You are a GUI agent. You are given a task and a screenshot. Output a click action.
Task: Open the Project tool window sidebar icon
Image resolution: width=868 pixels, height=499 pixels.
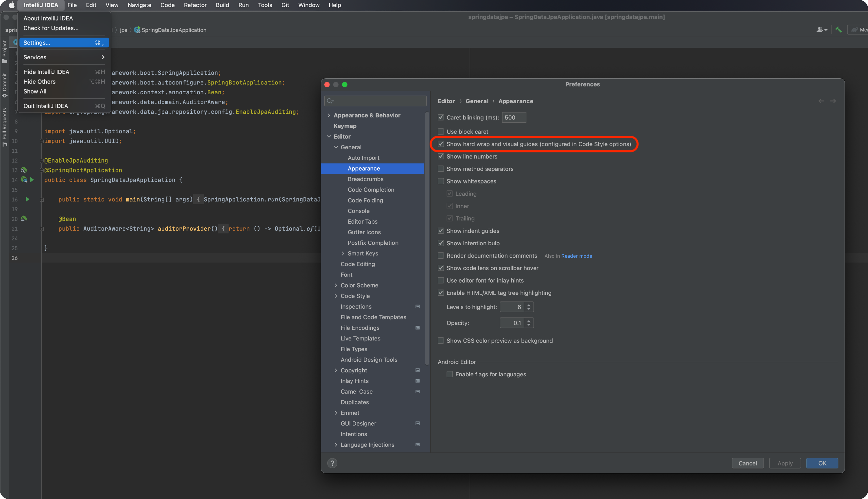(5, 51)
